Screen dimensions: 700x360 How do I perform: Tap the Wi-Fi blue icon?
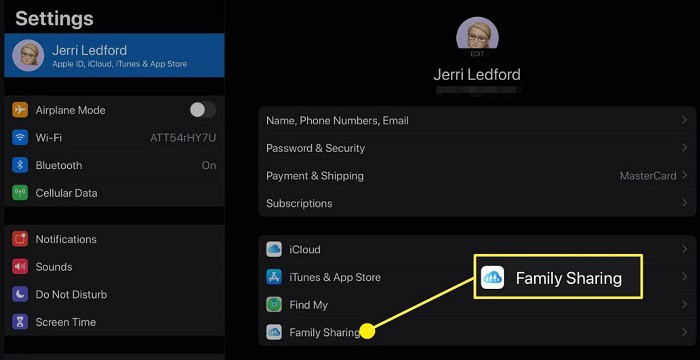coord(20,138)
